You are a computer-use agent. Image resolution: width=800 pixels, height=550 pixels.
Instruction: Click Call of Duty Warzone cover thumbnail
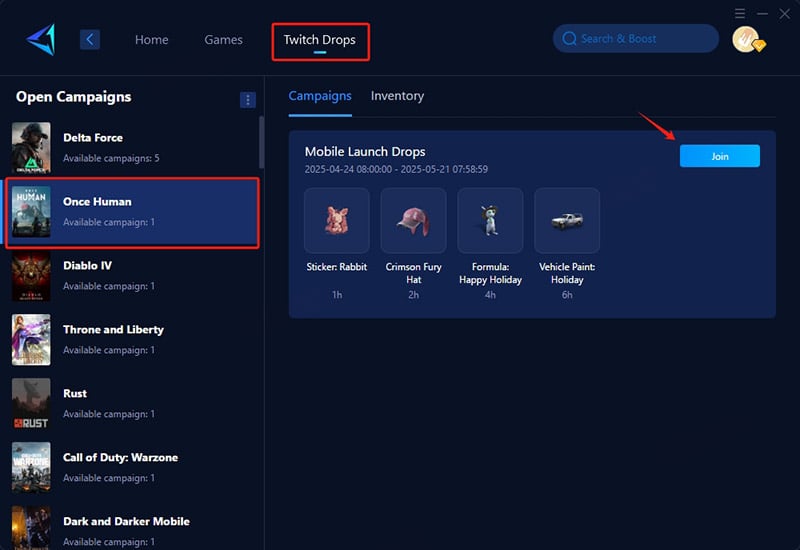click(x=31, y=467)
